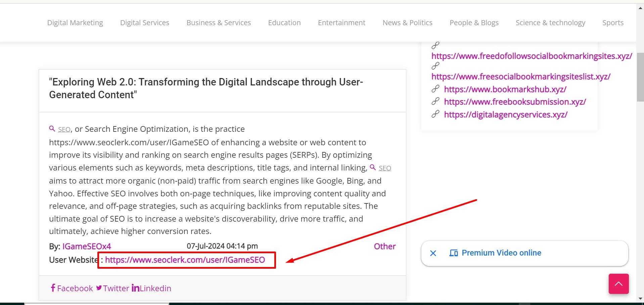Click the chain icon beside bookmarkshub link
The width and height of the screenshot is (644, 305).
[x=435, y=89]
